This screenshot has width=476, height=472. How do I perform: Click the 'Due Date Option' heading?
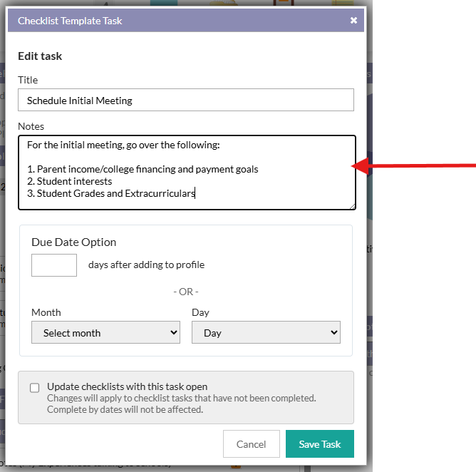pyautogui.click(x=73, y=242)
